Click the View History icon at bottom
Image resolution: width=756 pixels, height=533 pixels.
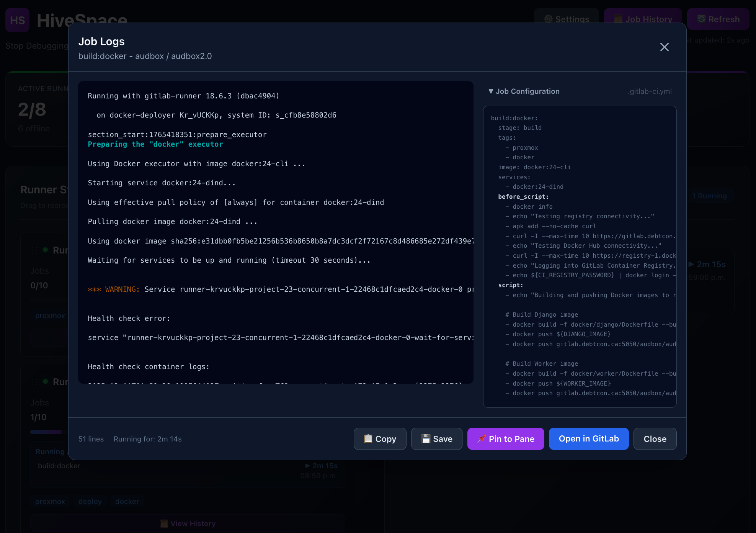tap(164, 523)
